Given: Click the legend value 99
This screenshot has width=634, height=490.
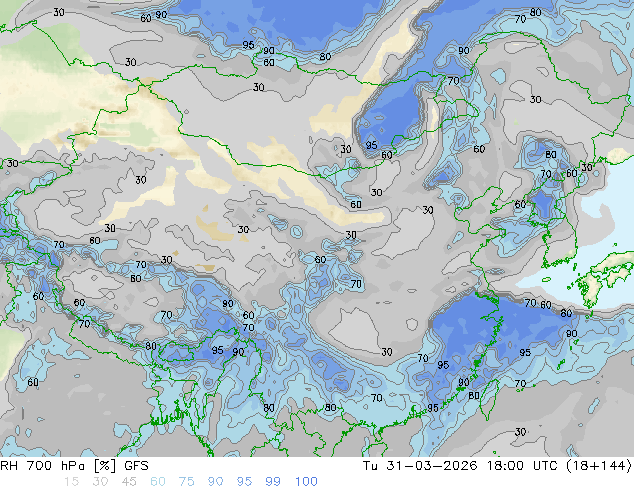Looking at the screenshot, I should click(273, 482).
